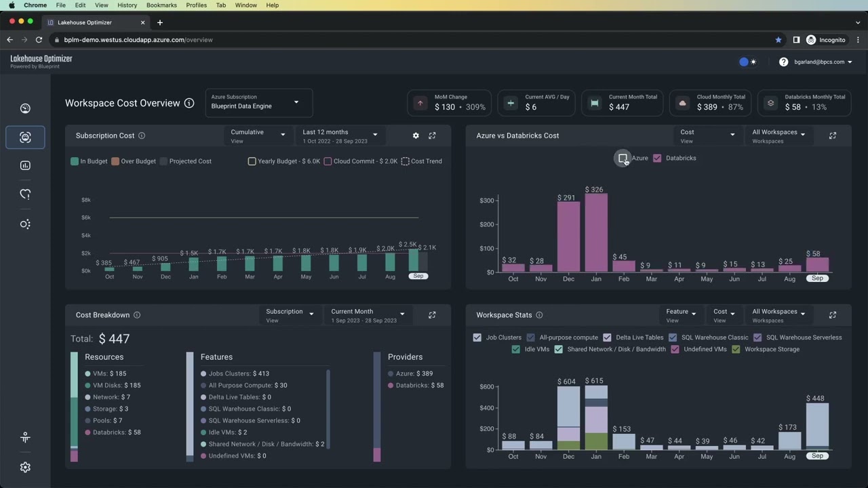This screenshot has height=488, width=868.
Task: Open the Window menu
Action: point(245,5)
